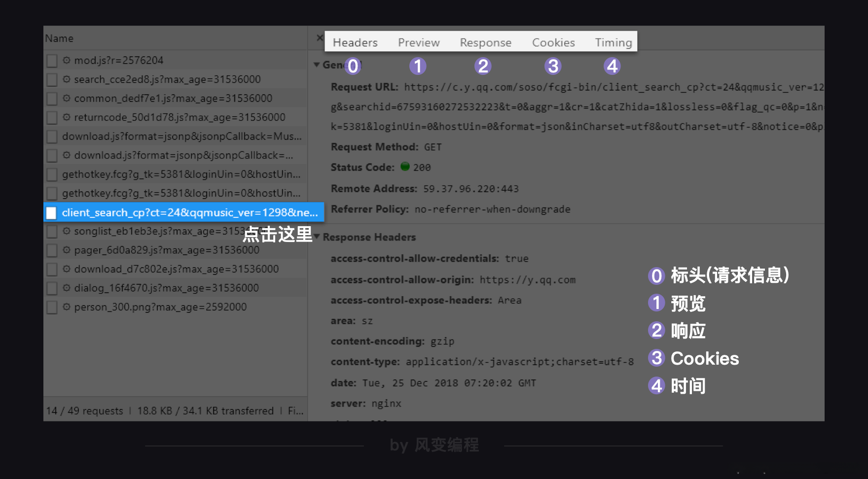Screen dimensions: 868x479
Task: Click the gear icon next to download_d7c802e.js
Action: (67, 269)
